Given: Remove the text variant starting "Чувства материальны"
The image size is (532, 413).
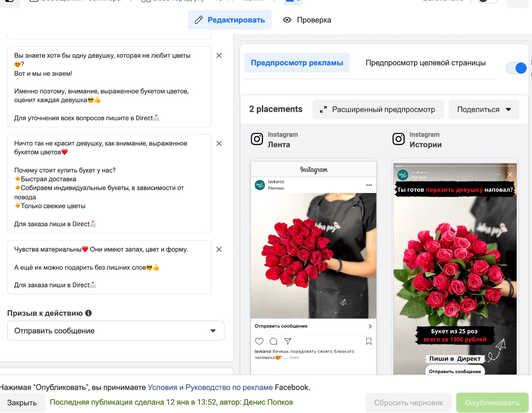Looking at the screenshot, I should [x=219, y=250].
